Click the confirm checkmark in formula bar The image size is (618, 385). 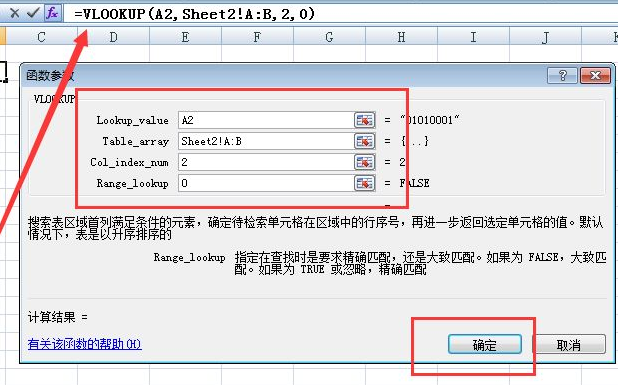(33, 13)
